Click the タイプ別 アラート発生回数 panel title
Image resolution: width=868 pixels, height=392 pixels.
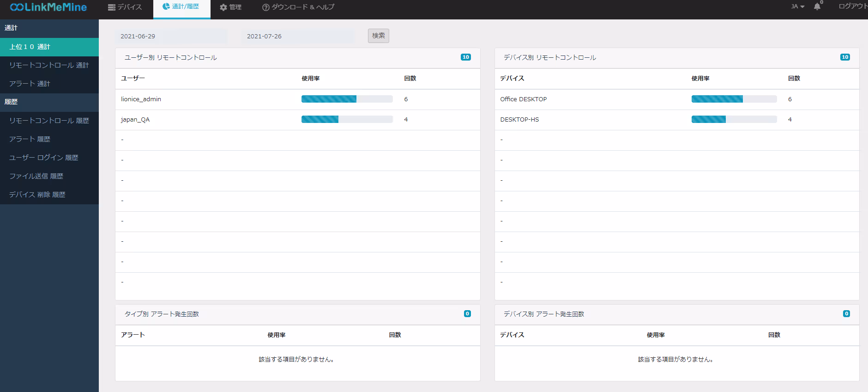click(x=162, y=314)
